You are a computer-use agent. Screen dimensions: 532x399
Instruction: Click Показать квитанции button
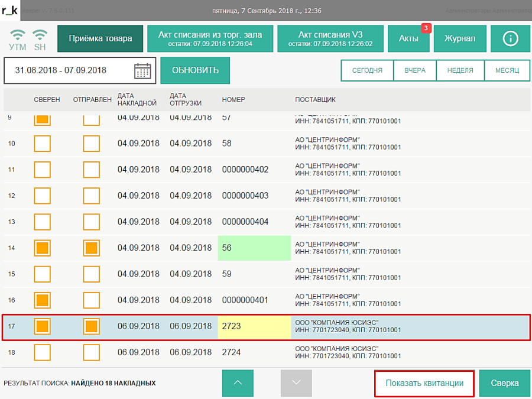(424, 383)
